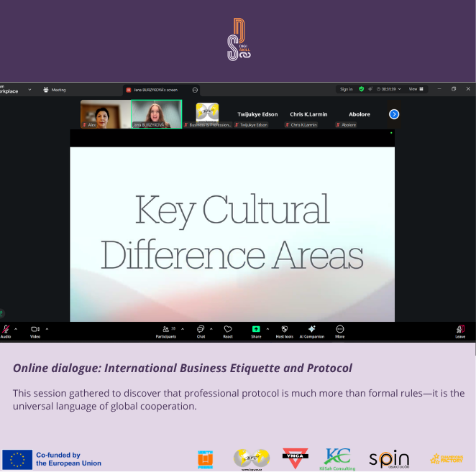
Task: Select Abolore participant tile
Action: pyautogui.click(x=360, y=114)
